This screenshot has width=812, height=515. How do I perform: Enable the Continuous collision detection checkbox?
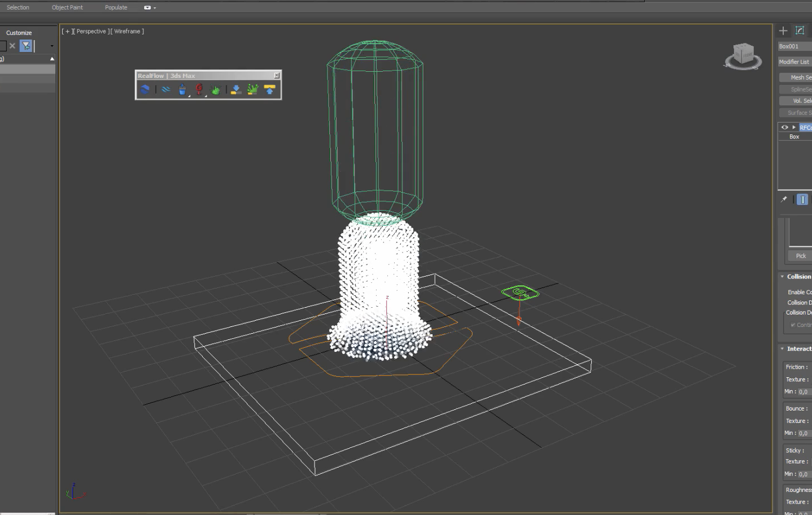coord(793,325)
